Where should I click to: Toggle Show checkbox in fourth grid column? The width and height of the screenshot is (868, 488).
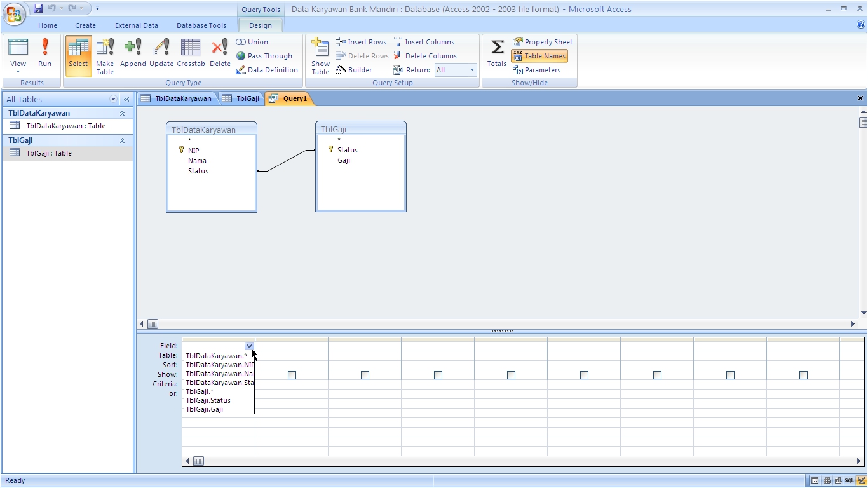coord(438,375)
